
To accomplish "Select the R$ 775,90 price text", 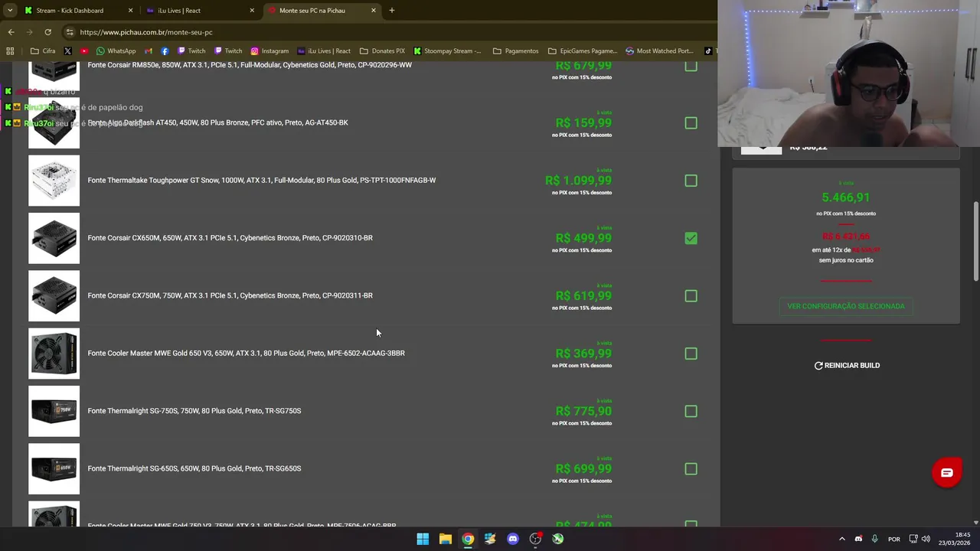I will pos(583,411).
